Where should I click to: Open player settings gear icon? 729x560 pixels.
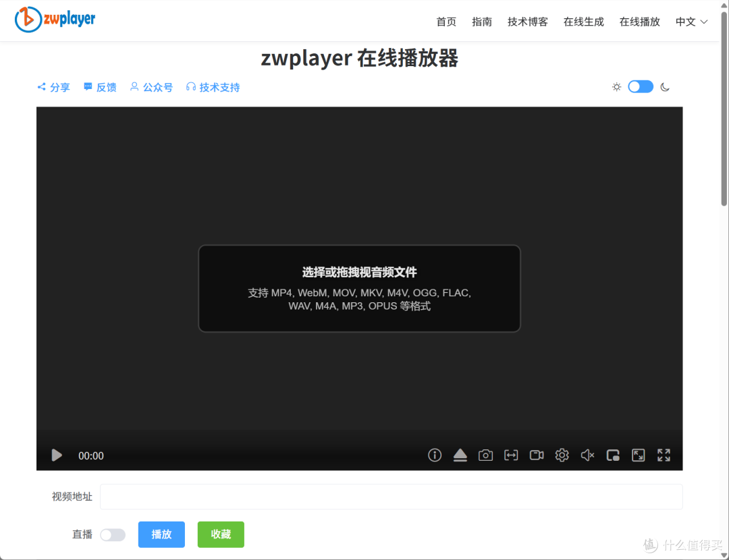(562, 455)
